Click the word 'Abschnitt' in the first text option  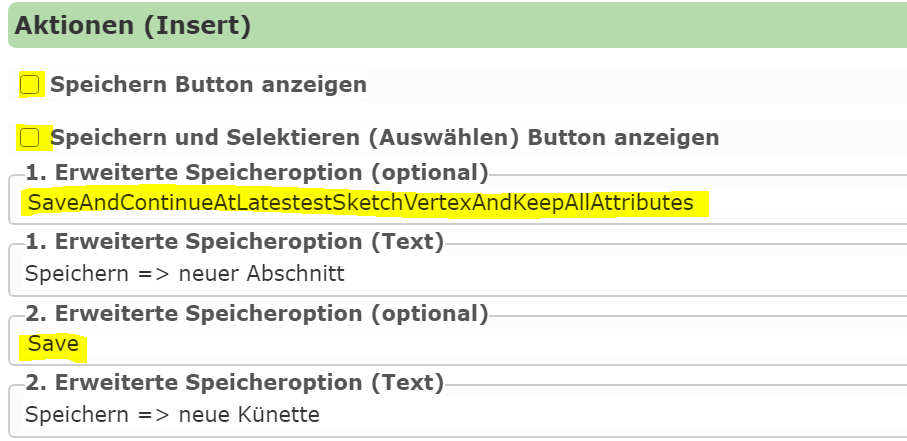296,273
